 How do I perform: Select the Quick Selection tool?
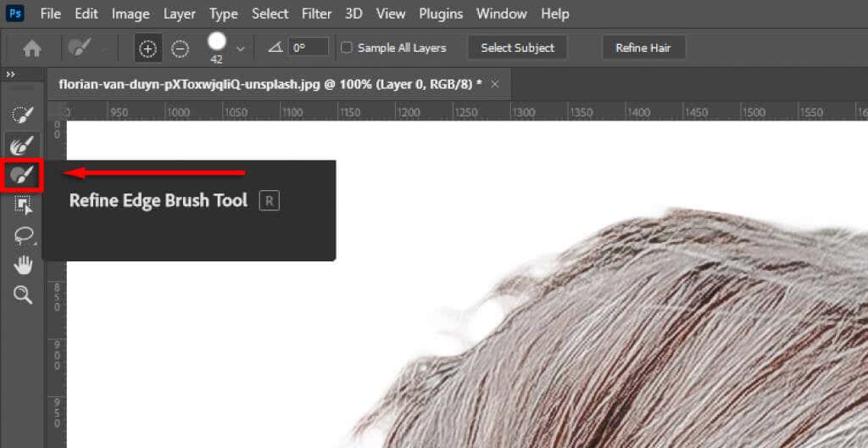click(23, 115)
